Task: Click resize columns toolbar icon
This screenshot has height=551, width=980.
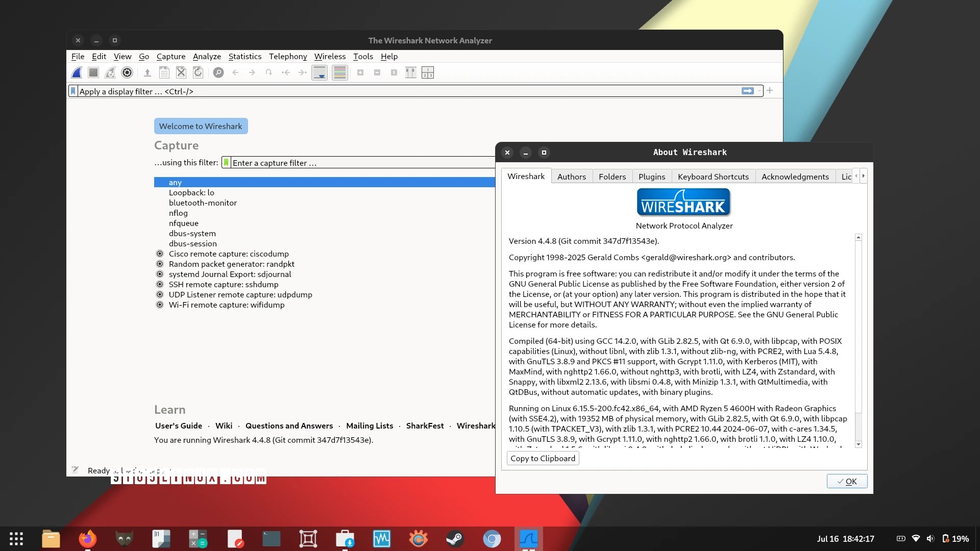Action: coord(411,72)
